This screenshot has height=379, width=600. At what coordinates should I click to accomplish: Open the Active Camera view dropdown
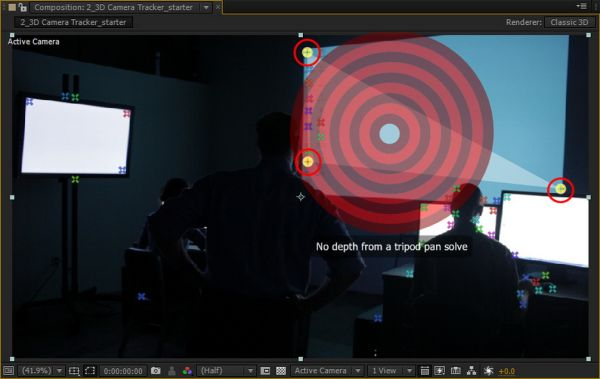[326, 371]
